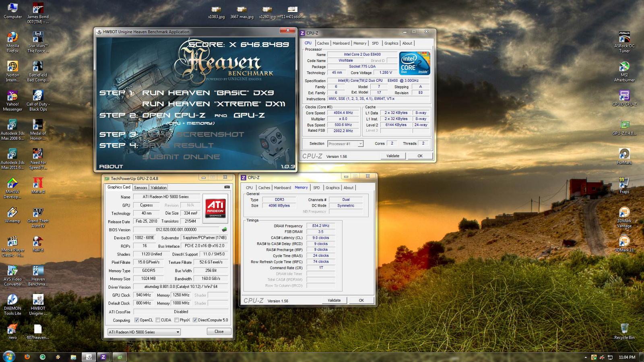The width and height of the screenshot is (644, 362).
Task: Toggle the PhysX checkbox in GPU-Z
Action: pyautogui.click(x=177, y=320)
